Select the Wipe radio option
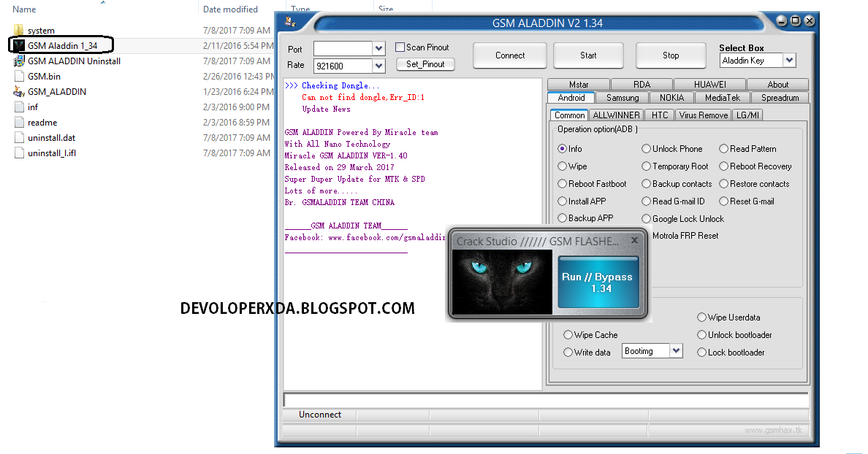Viewport: 868px width, 454px height. tap(562, 166)
